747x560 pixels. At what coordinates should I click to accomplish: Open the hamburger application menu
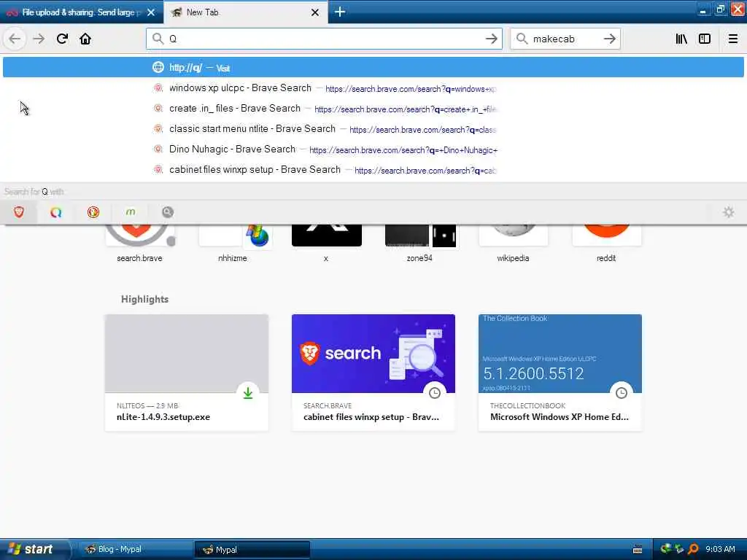[733, 39]
